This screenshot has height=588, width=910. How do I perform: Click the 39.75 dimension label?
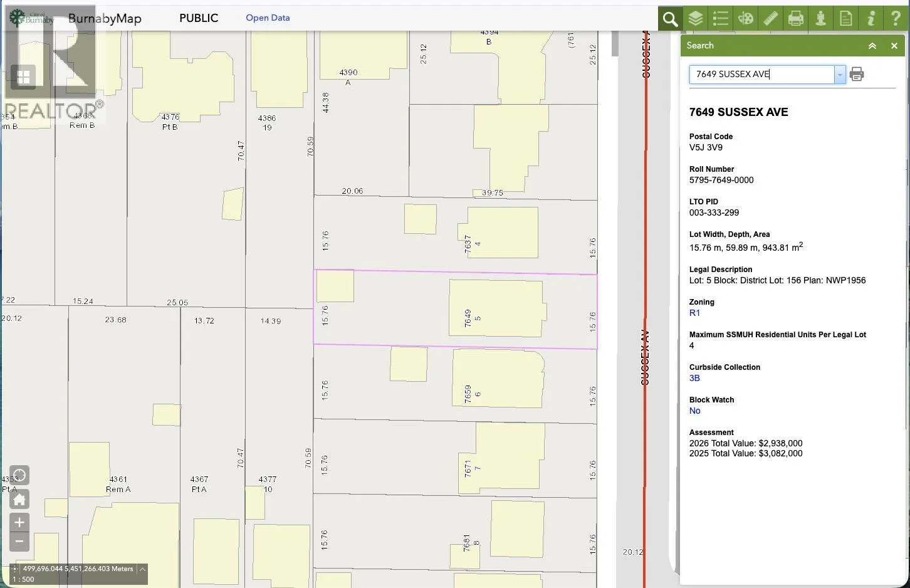(493, 193)
